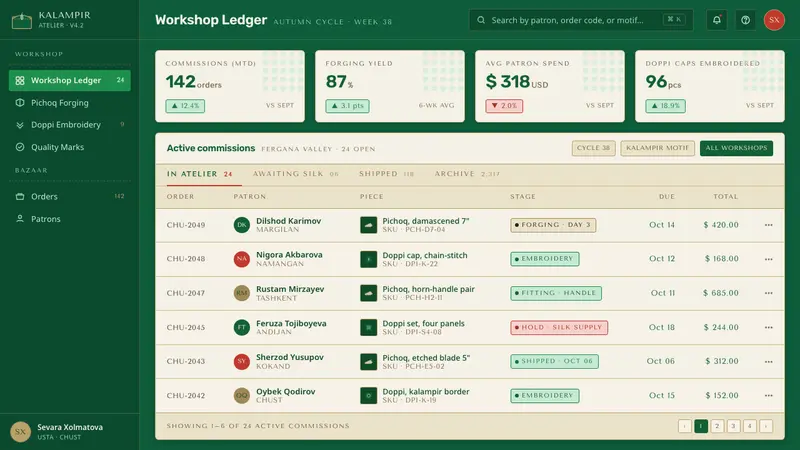Image resolution: width=800 pixels, height=450 pixels.
Task: Sort by the Stage column header
Action: 523,196
